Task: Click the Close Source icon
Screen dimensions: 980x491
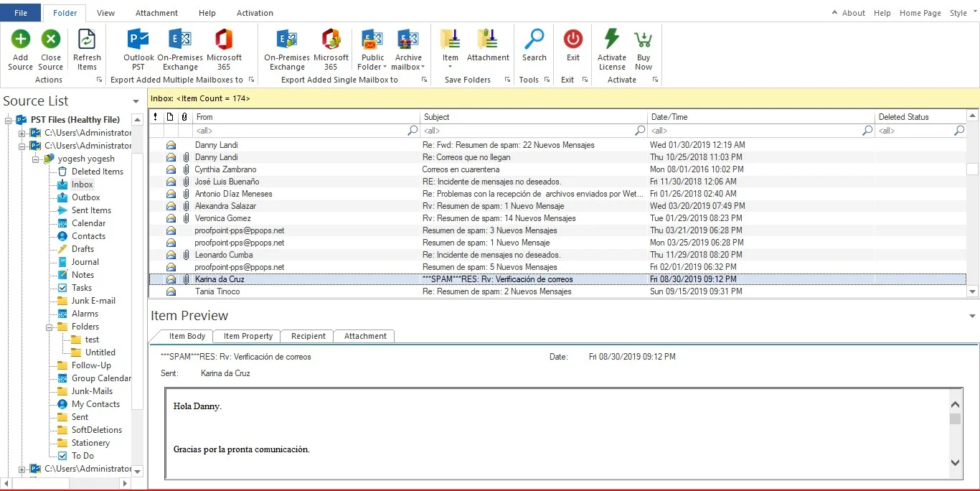Action: click(x=51, y=39)
